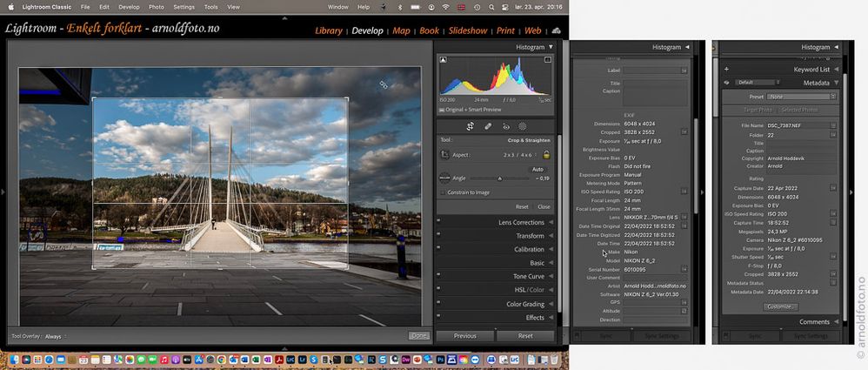Click the crop frame Aspect tool icon
The image size is (868, 370).
(444, 155)
